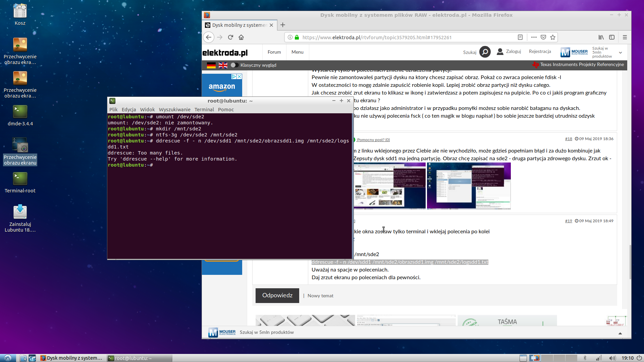644x362 pixels.
Task: Click the Forum link on elektroda
Action: pos(274,52)
